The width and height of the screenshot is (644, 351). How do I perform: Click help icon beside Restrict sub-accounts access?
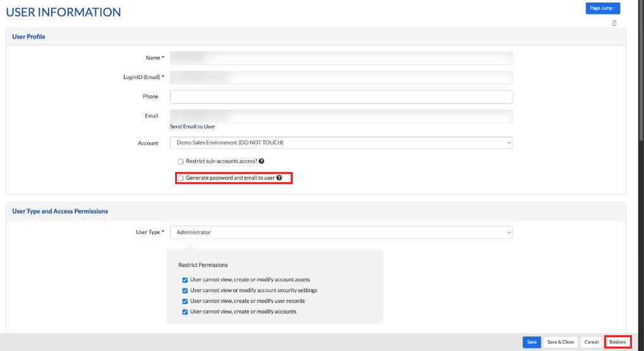[261, 161]
